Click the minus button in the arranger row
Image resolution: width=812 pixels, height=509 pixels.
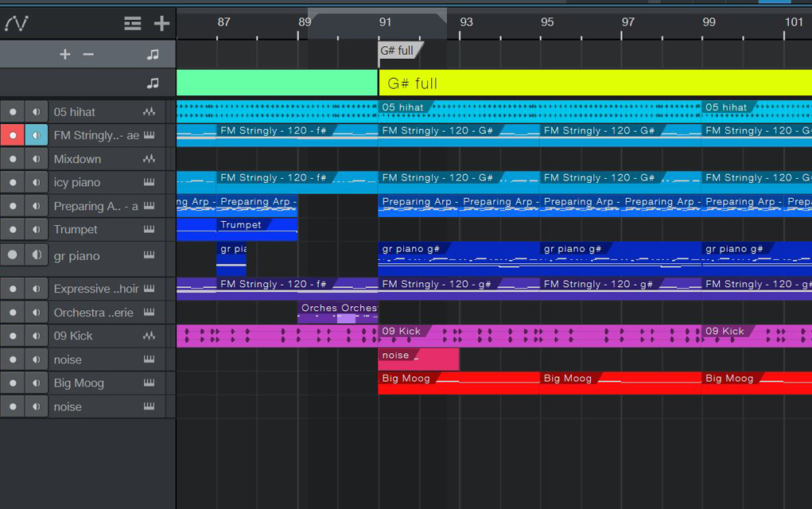coord(88,54)
